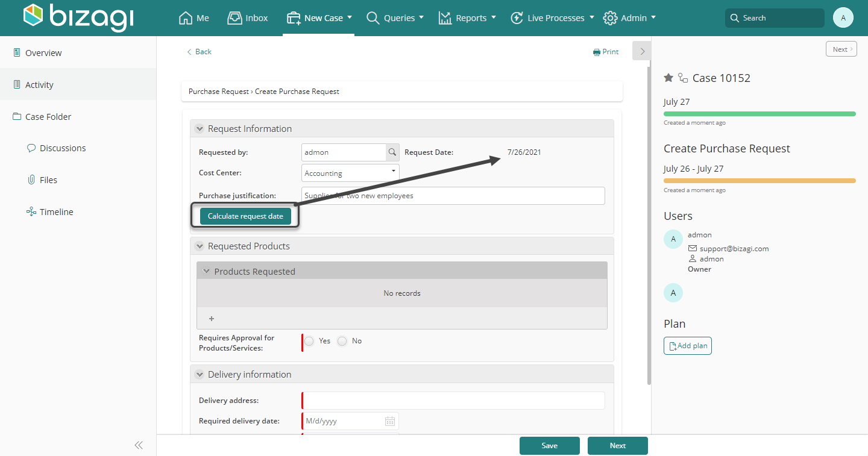Open the Live Processes menu

[x=552, y=18]
